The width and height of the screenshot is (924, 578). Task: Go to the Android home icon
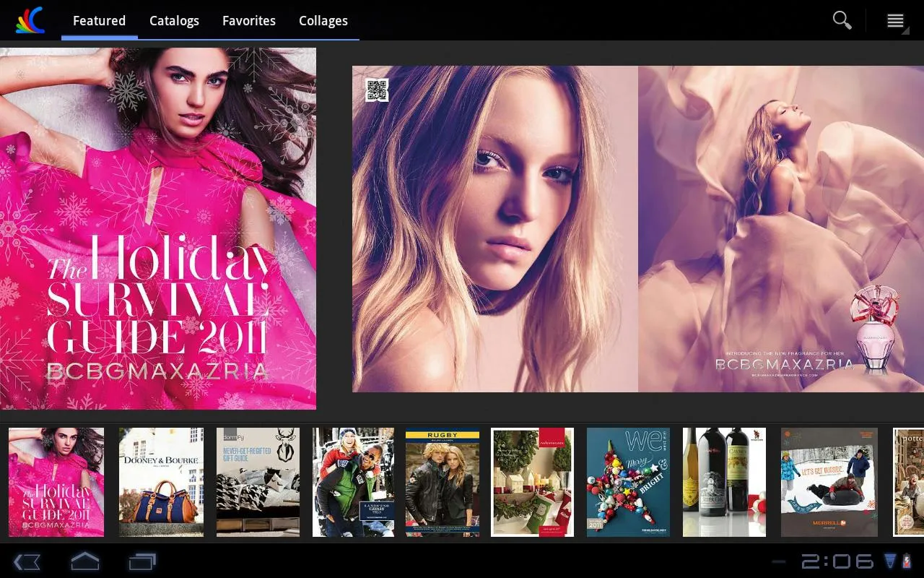point(84,561)
